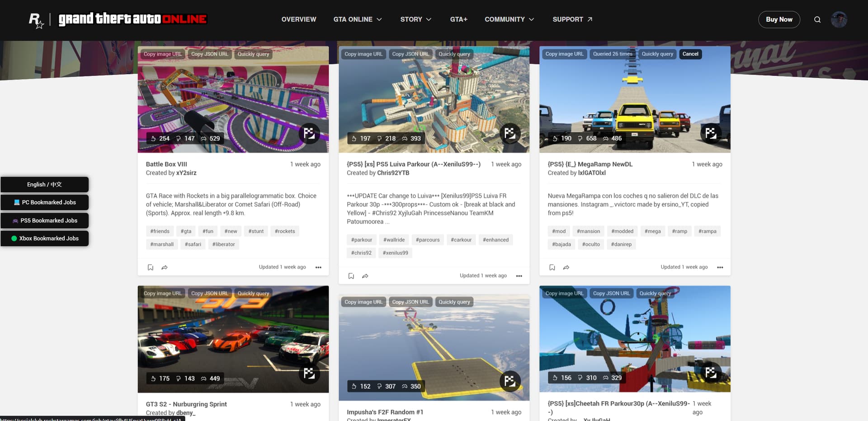Share the PS5 Luiva Parkour job
The image size is (868, 421).
365,276
